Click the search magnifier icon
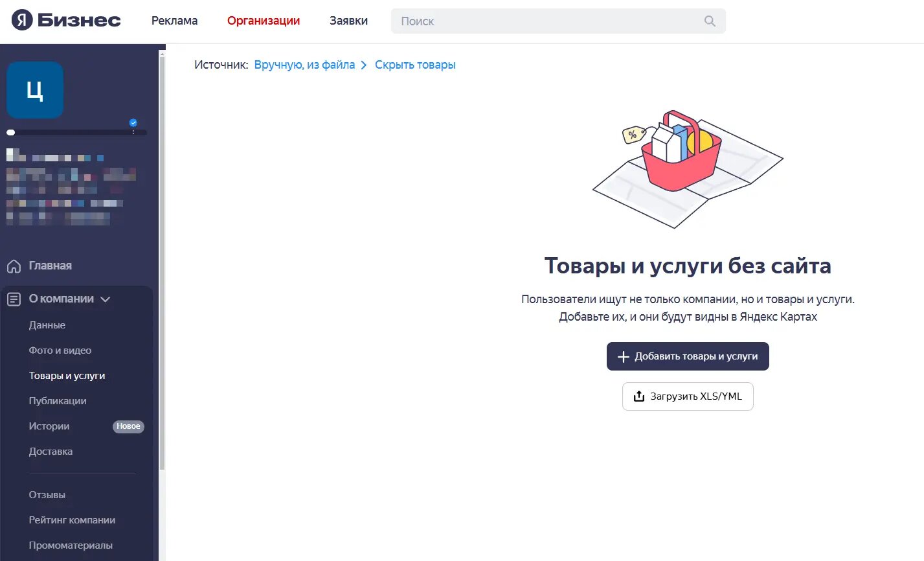This screenshot has height=561, width=924. point(710,21)
